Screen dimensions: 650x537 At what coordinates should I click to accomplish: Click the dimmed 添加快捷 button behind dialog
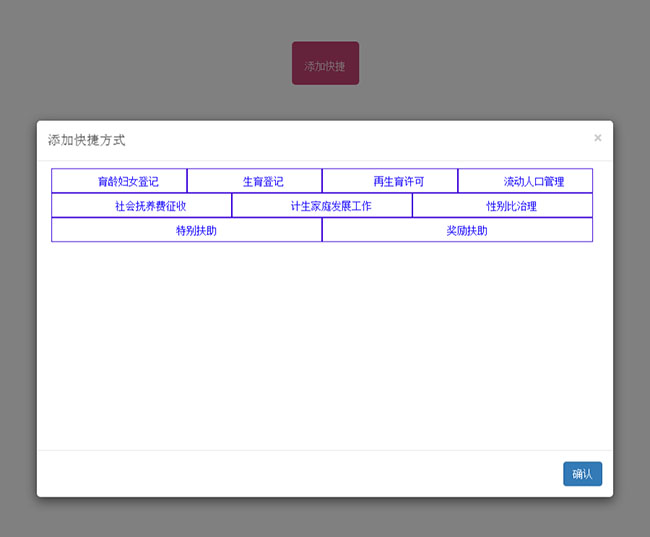[x=325, y=64]
